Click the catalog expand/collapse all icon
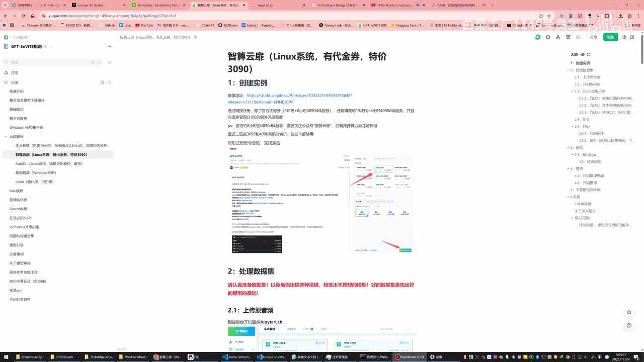Viewport: 644px width, 362px height. (109, 82)
